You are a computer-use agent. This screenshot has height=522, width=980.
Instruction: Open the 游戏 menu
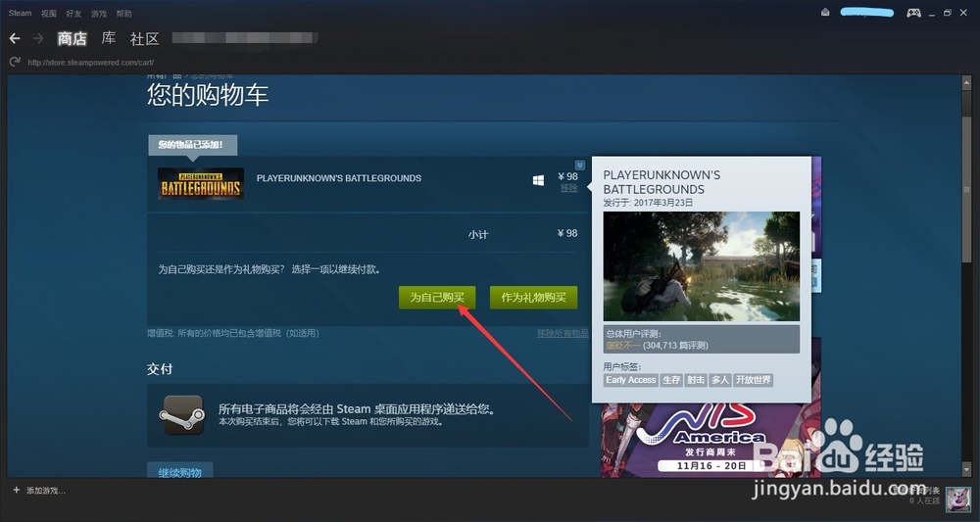[99, 13]
